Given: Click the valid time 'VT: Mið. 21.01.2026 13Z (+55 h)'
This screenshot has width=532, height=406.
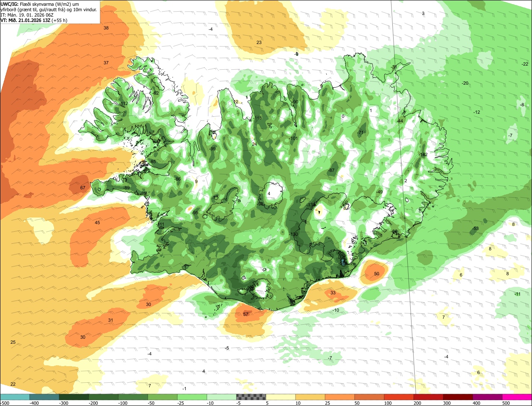Looking at the screenshot, I should click(x=34, y=20).
